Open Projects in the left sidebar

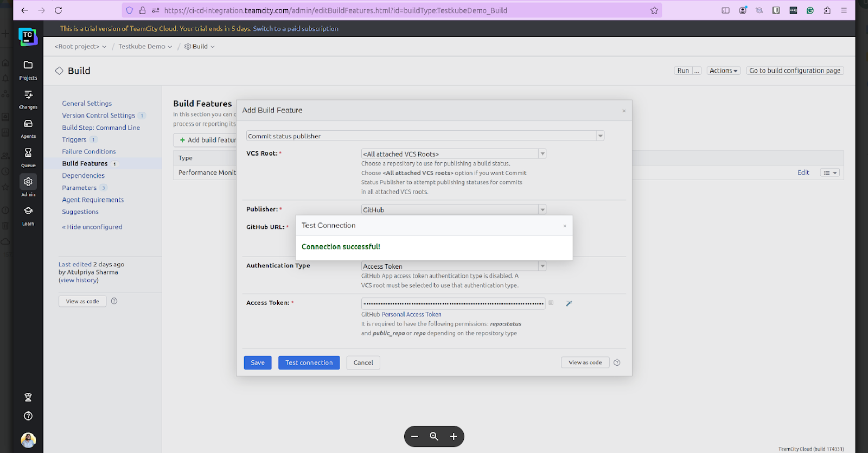[28, 70]
